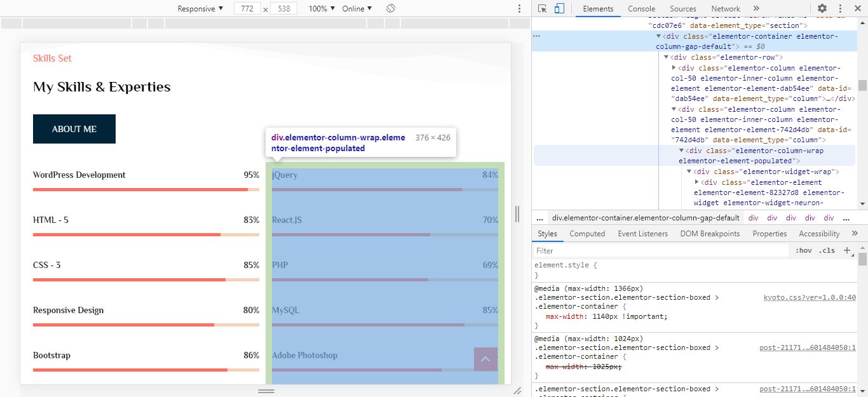Open the Event Listeners tab
The image size is (868, 397).
point(643,233)
